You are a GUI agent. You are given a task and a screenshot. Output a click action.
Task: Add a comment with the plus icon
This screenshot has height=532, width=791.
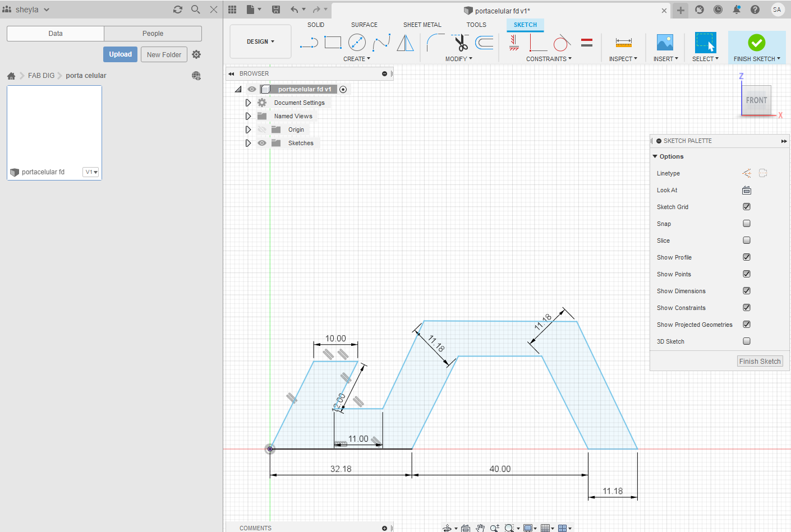384,528
